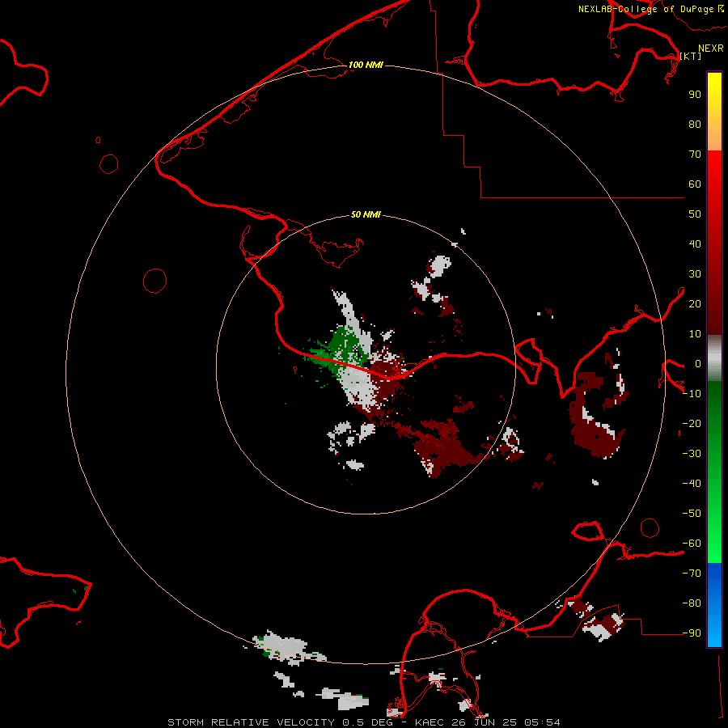Click the 90 value on the velocity scale
This screenshot has height=728, width=728.
pyautogui.click(x=695, y=95)
